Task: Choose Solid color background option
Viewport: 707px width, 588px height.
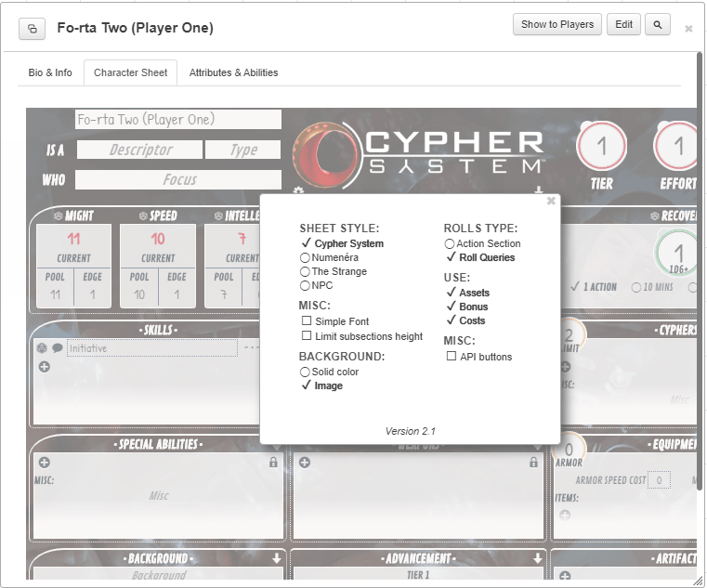Action: pyautogui.click(x=305, y=372)
